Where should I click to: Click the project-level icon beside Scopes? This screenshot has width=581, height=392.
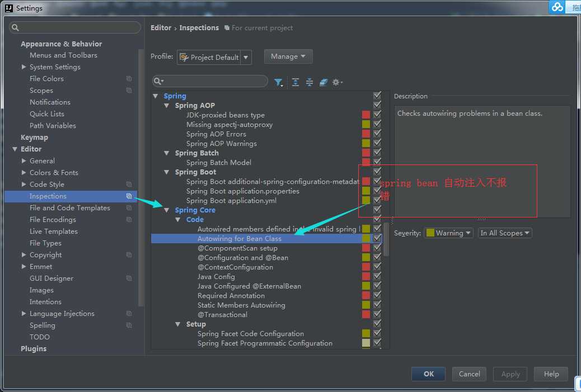(x=129, y=91)
